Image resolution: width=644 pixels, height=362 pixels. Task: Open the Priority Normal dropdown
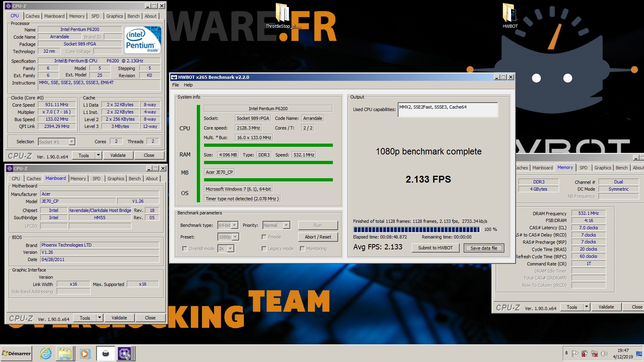click(x=286, y=225)
